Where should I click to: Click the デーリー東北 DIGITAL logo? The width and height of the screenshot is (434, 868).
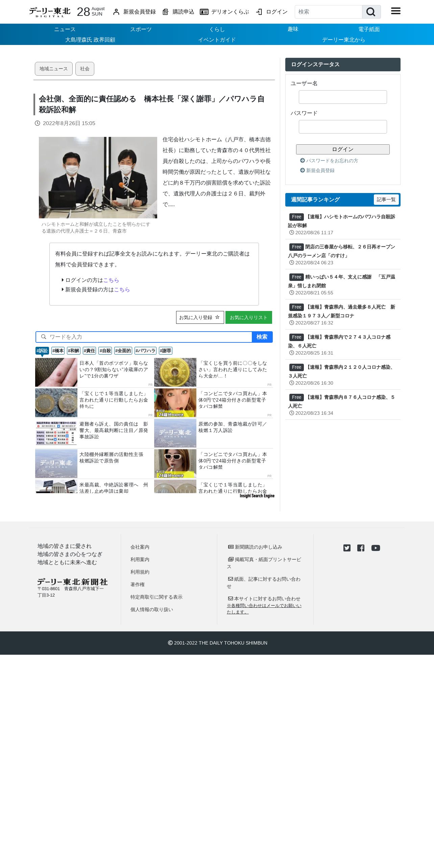pos(50,12)
